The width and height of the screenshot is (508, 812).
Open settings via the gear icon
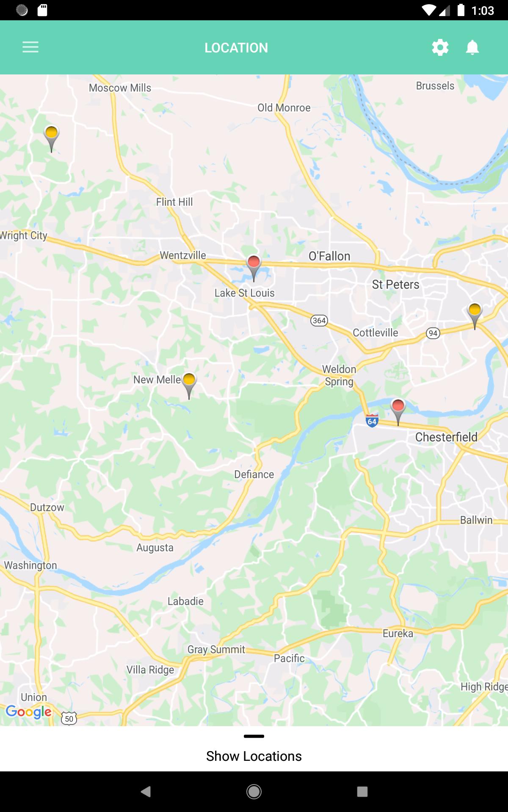click(440, 47)
